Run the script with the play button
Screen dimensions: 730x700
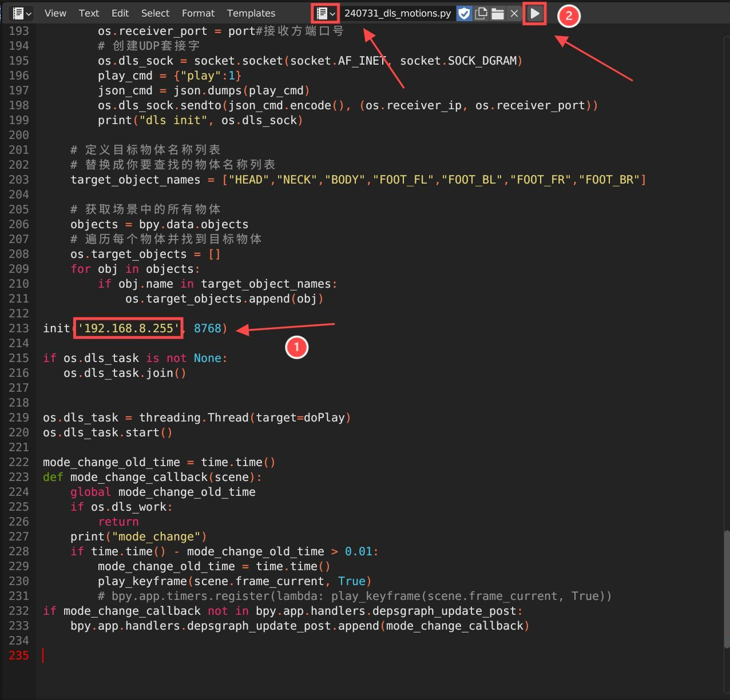(535, 13)
